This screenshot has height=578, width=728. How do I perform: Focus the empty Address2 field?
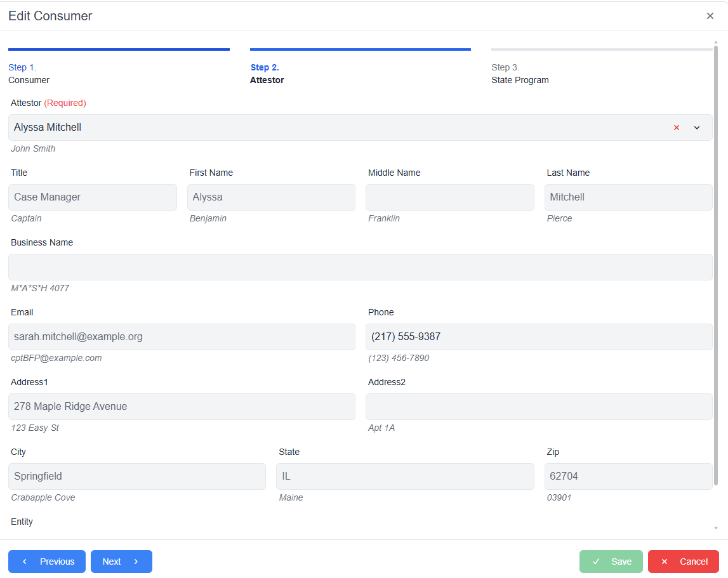click(539, 407)
